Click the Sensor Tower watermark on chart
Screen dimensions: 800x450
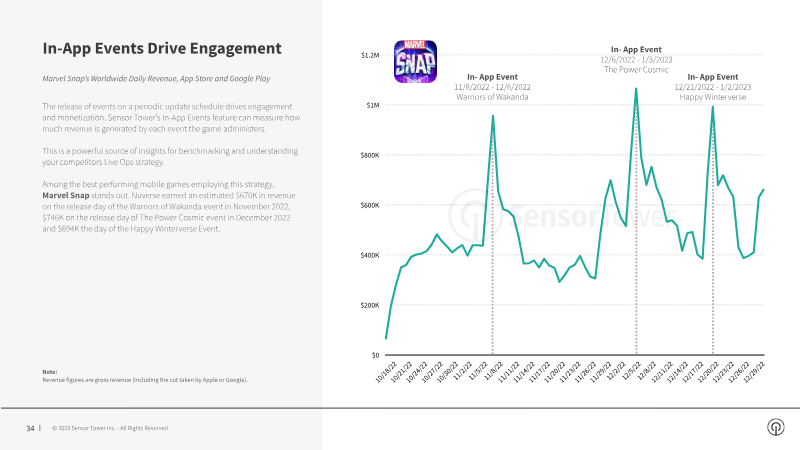pyautogui.click(x=561, y=215)
